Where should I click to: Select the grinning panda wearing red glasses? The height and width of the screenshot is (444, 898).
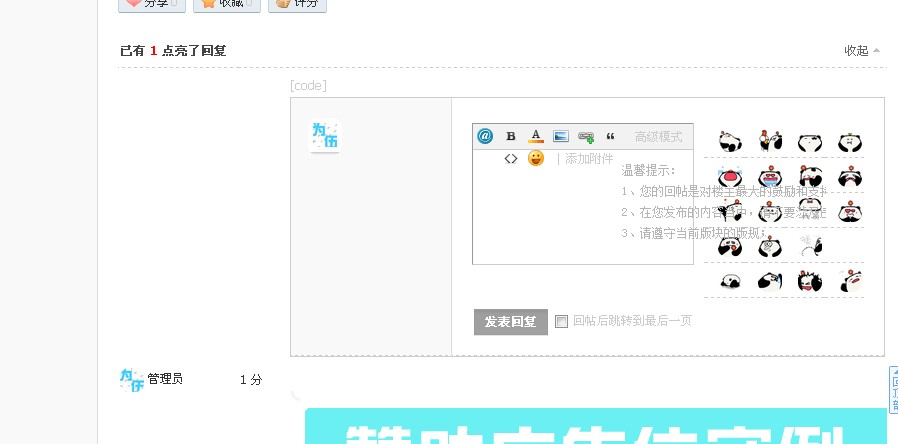coord(770,176)
